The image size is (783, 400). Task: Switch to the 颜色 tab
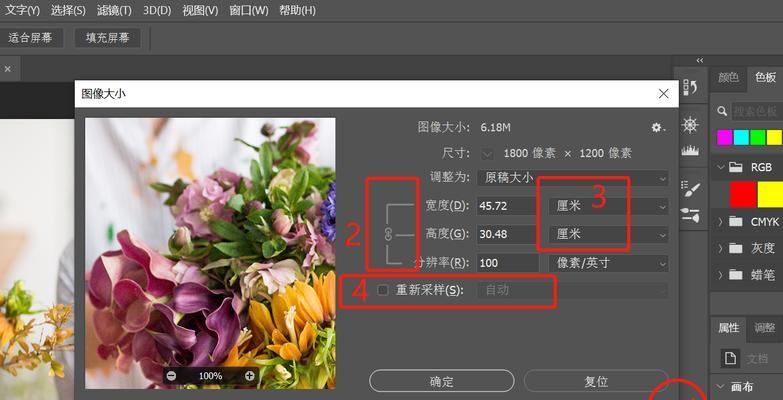coord(728,78)
